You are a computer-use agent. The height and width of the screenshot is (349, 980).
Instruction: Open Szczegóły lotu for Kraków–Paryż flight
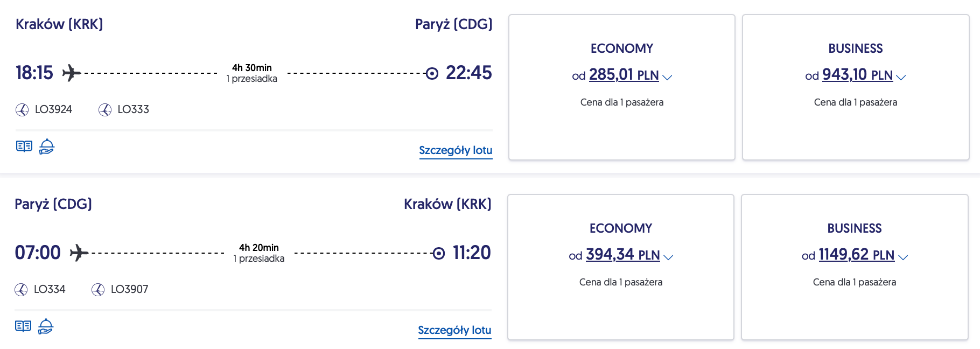(456, 150)
